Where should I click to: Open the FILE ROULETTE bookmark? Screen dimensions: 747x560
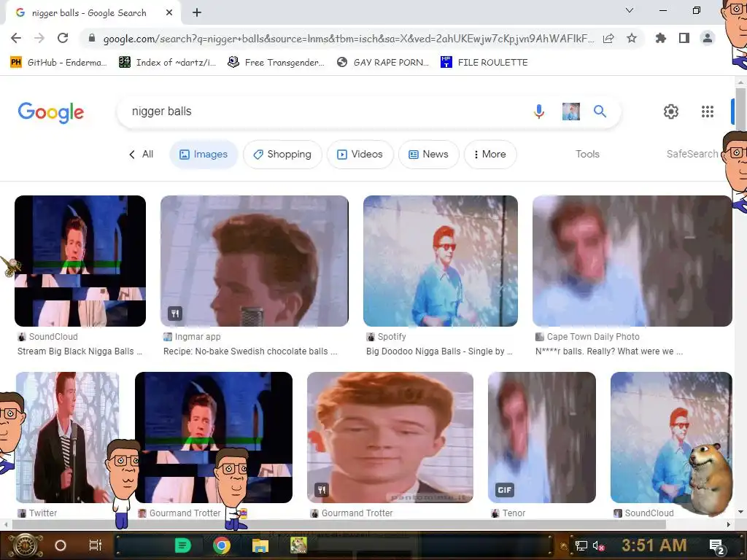point(484,63)
